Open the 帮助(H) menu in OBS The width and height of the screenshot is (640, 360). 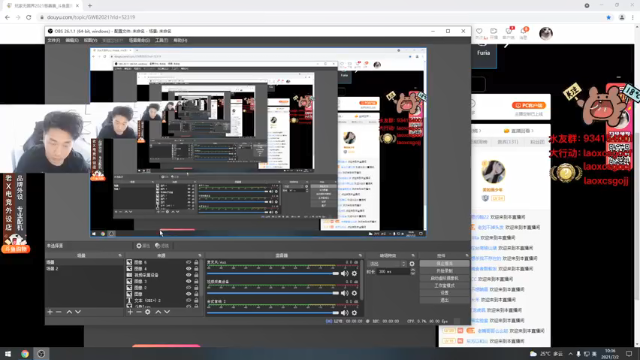(180, 40)
